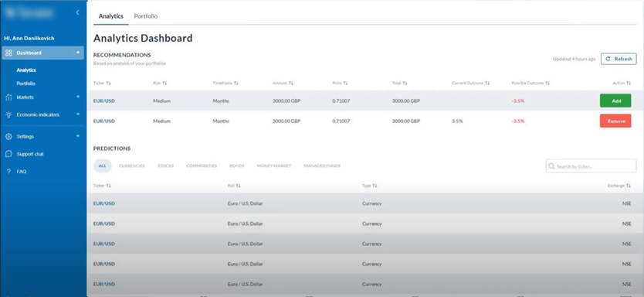Expand the Economic-indicators menu arrow
The image size is (644, 297).
(78, 114)
